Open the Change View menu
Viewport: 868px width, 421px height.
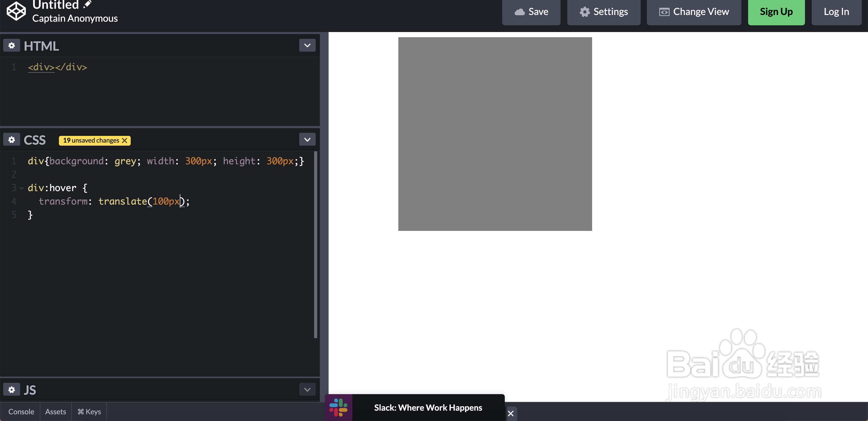point(694,12)
